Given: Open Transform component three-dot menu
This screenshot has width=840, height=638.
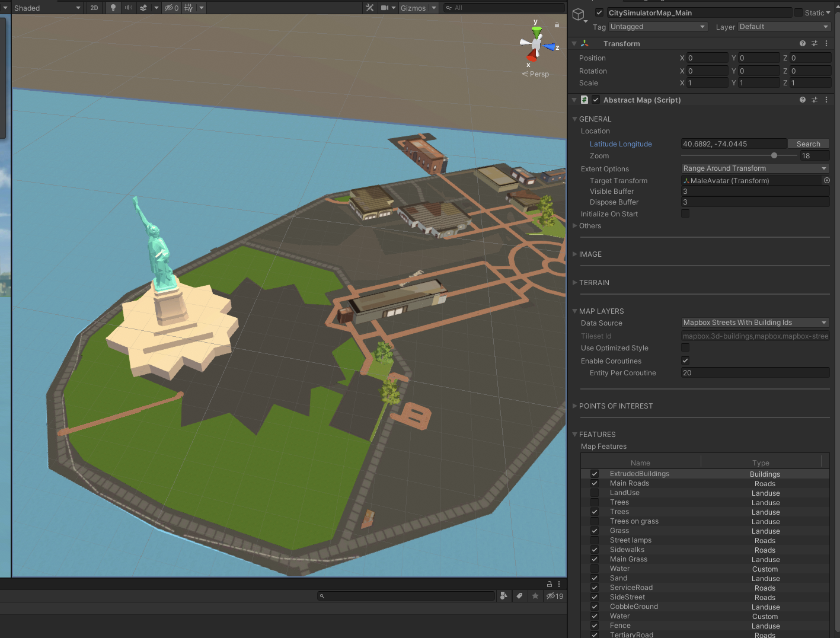Looking at the screenshot, I should [826, 43].
